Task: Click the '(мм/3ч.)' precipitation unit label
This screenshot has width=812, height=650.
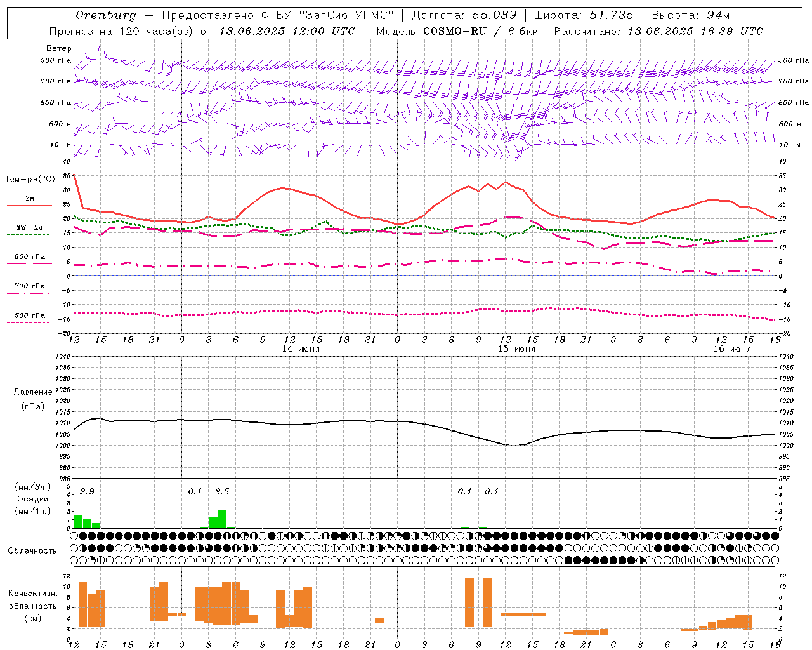Action: click(33, 487)
